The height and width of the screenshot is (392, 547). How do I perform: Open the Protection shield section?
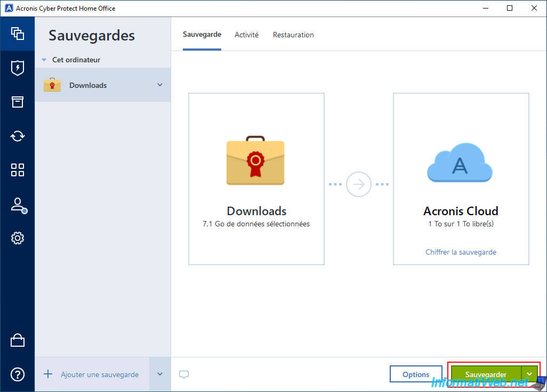tap(18, 68)
